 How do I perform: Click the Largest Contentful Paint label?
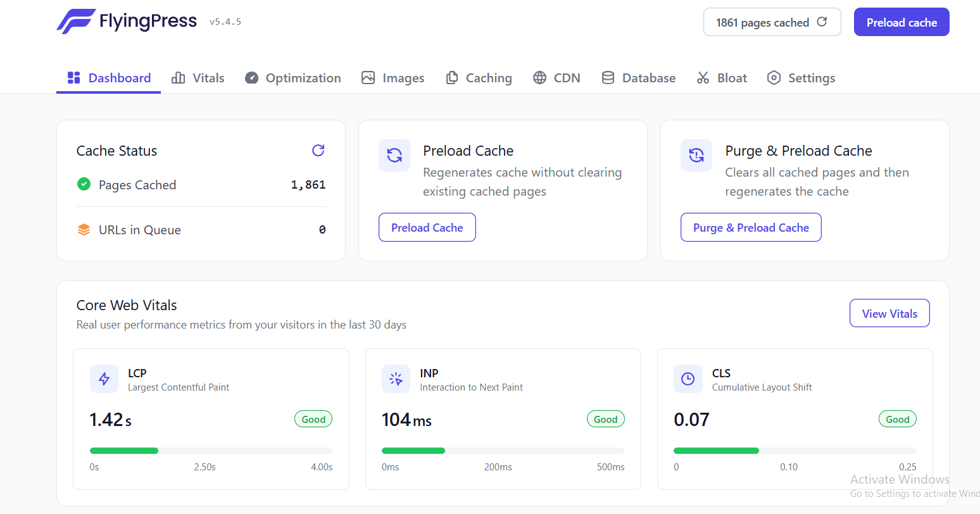pos(179,387)
